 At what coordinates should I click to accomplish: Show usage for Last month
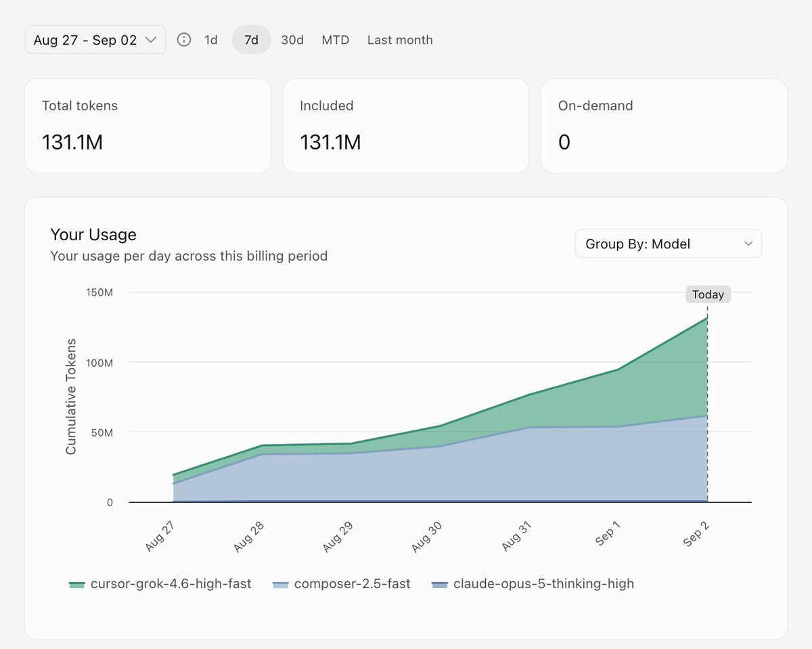(x=400, y=40)
